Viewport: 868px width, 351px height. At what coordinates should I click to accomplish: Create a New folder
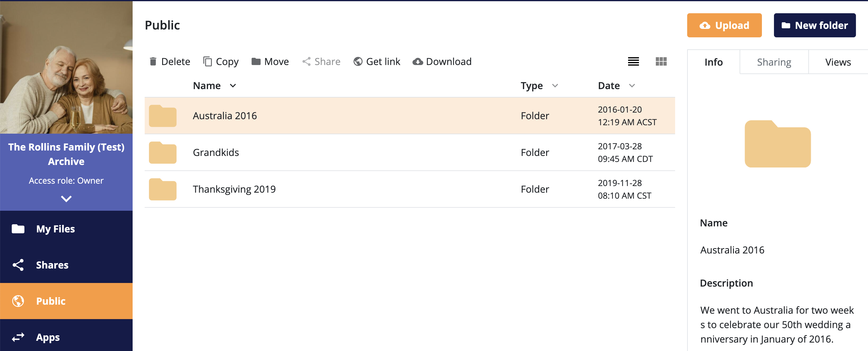pos(814,25)
